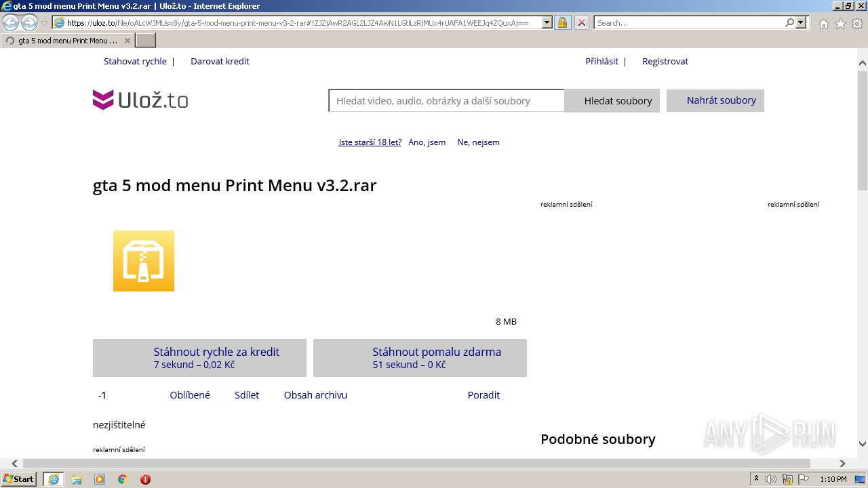
Task: Click the -1 rating value
Action: pos(102,395)
